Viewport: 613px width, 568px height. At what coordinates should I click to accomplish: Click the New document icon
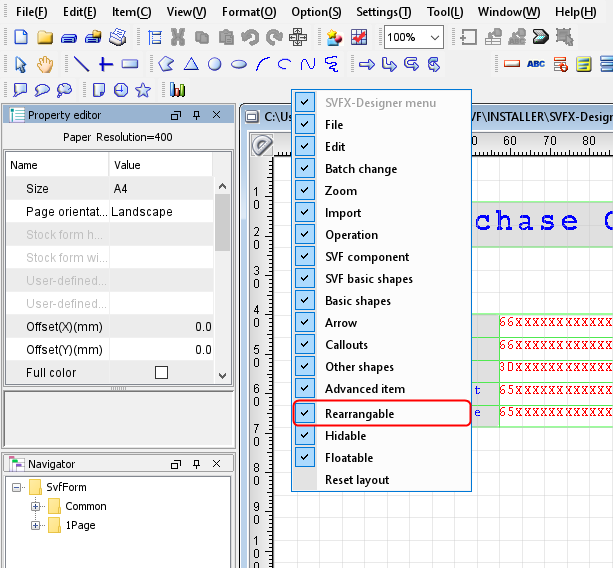22,37
